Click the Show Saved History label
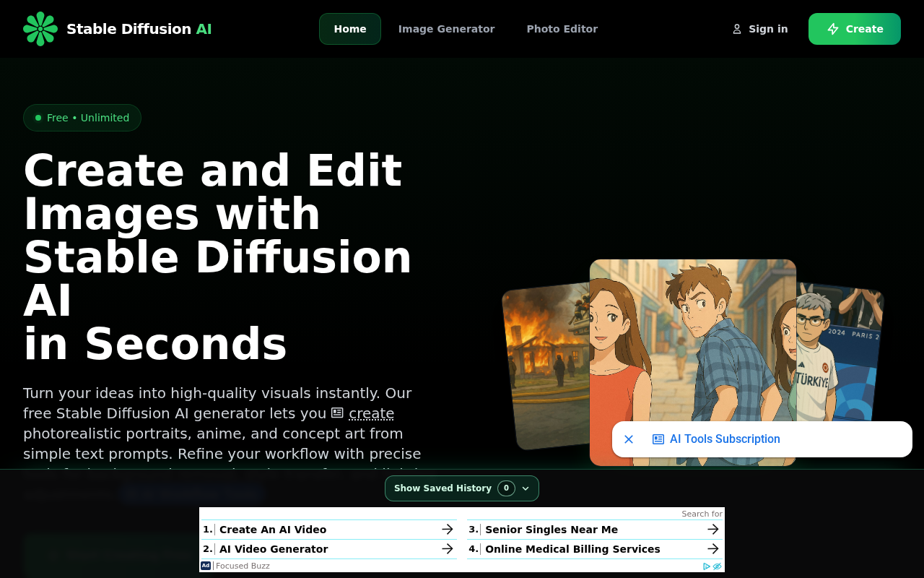924x578 pixels. pos(443,488)
